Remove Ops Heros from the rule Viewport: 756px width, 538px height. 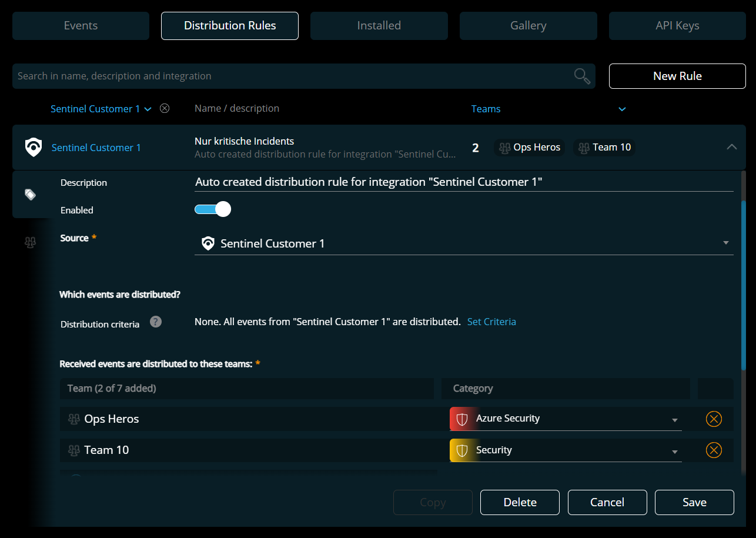click(714, 419)
